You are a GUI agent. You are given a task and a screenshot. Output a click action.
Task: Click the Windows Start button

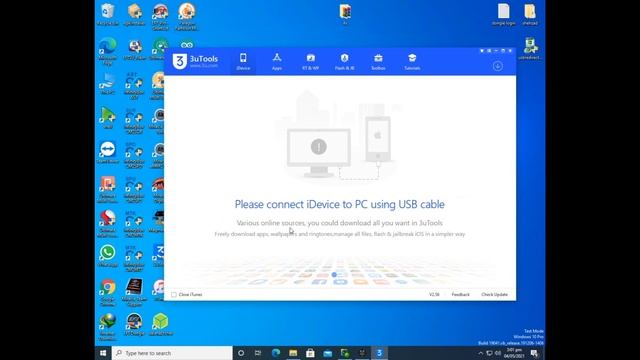[x=103, y=353]
